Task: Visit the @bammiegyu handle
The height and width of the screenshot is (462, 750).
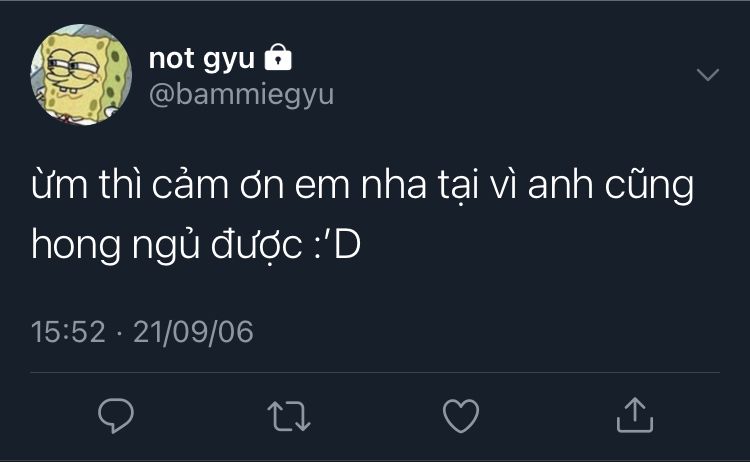Action: tap(242, 94)
